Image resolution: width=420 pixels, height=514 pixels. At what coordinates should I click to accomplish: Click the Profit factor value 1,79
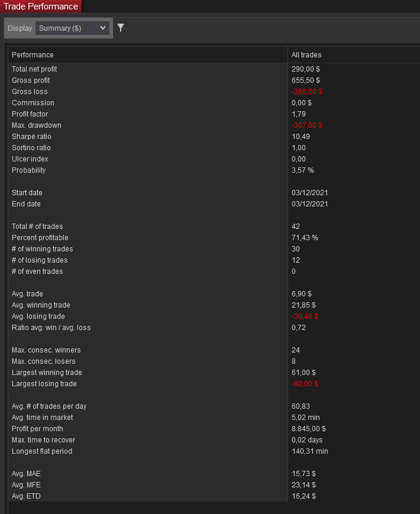click(x=299, y=114)
